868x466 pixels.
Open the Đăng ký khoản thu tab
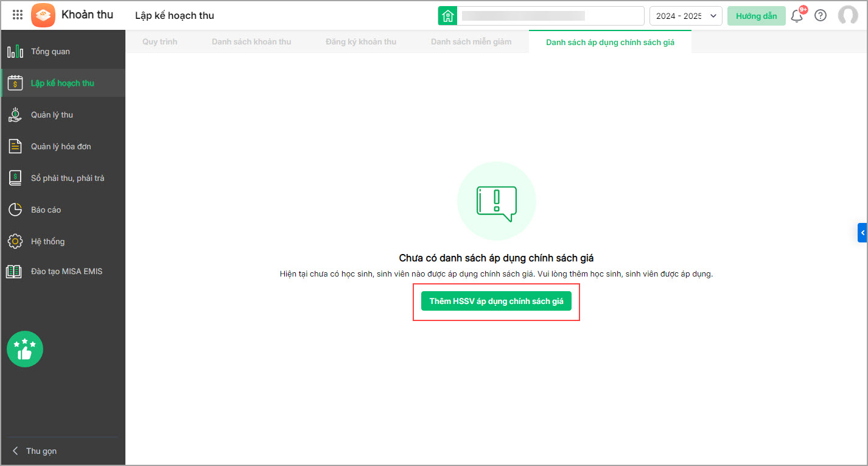point(361,42)
